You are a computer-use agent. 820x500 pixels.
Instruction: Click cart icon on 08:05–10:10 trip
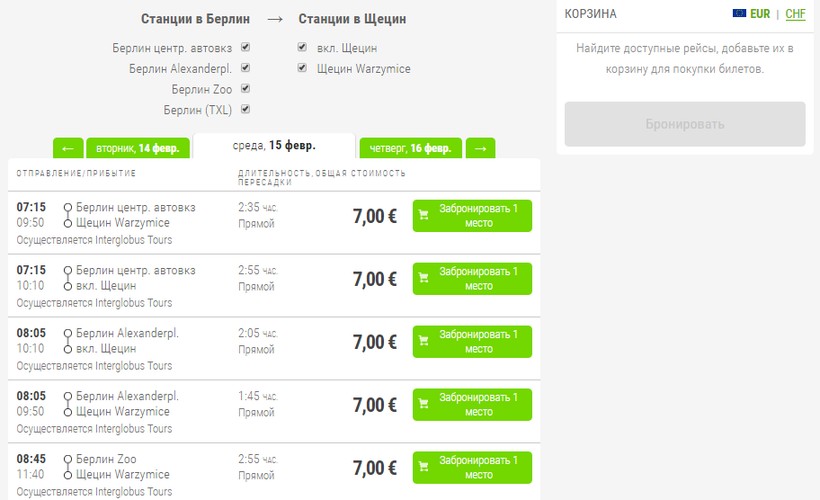tap(424, 341)
